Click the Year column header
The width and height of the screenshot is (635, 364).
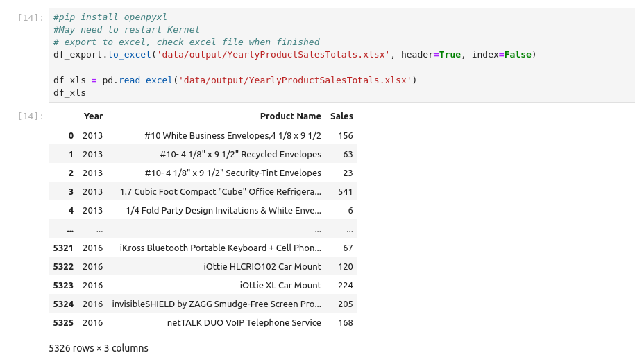pyautogui.click(x=93, y=116)
